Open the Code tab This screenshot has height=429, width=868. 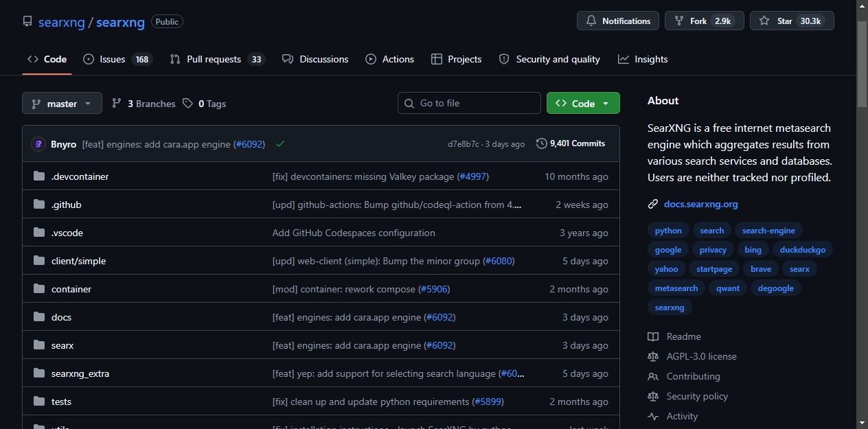47,59
